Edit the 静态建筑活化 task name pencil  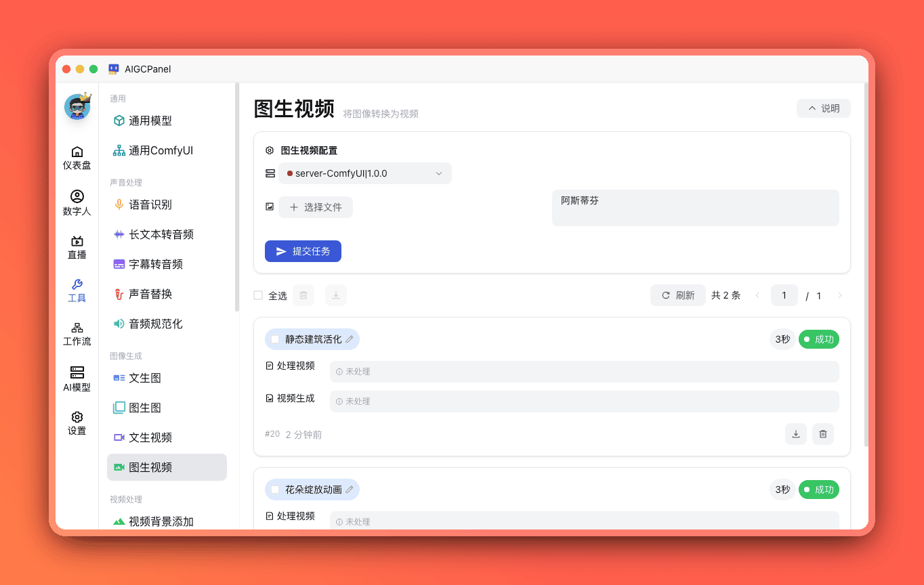pos(350,339)
